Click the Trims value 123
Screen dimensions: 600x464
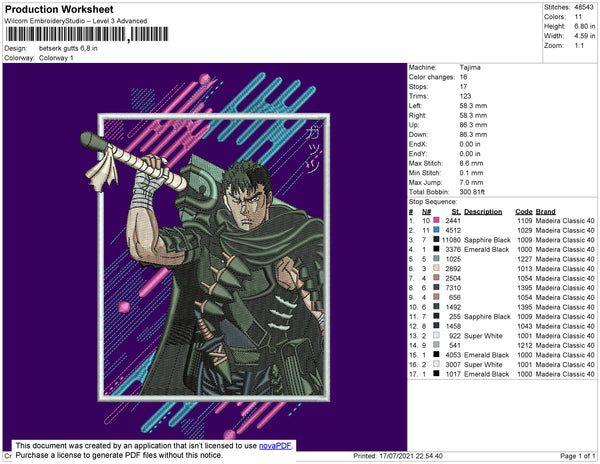tap(465, 96)
